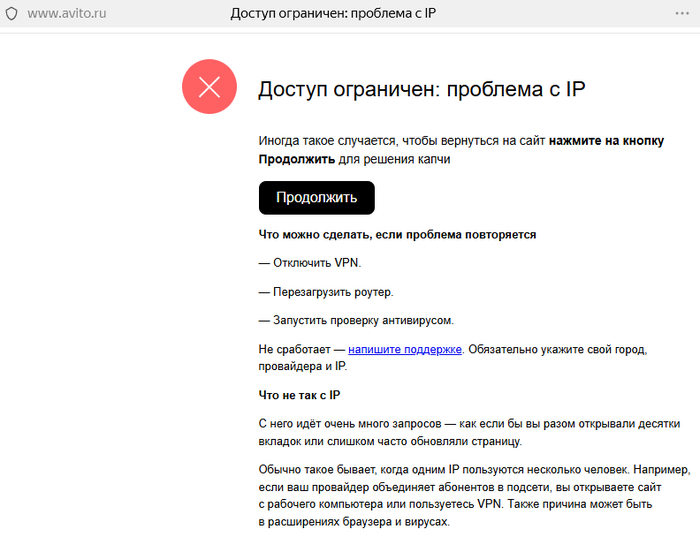Click the bold text нажмите на кнопку
The height and width of the screenshot is (552, 700).
[606, 141]
